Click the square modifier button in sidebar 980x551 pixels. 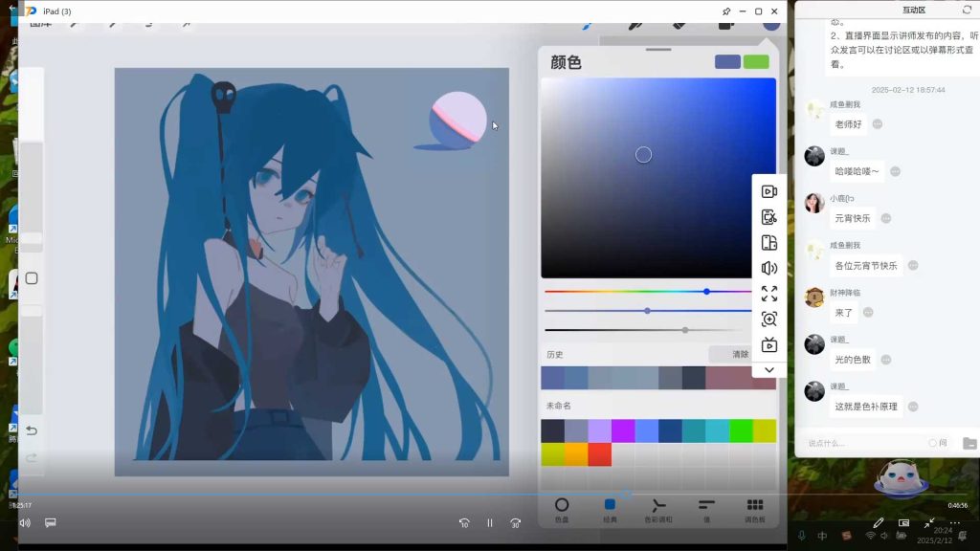(x=32, y=278)
